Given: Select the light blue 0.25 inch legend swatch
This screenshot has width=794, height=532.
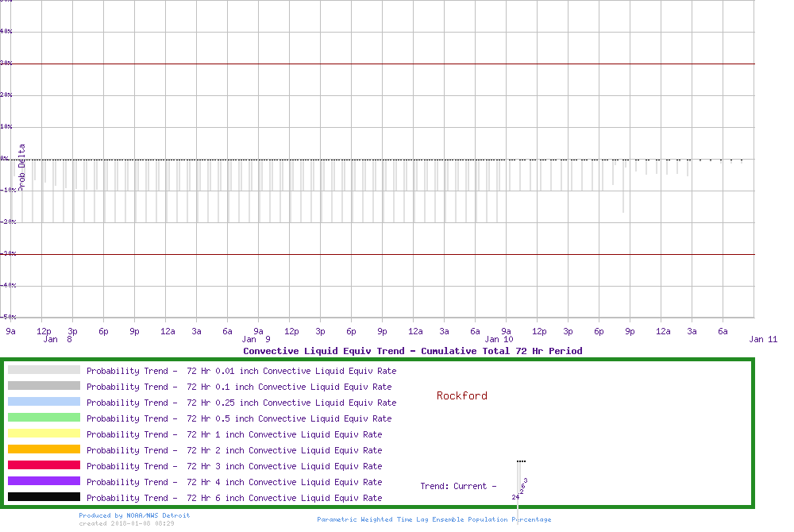Looking at the screenshot, I should point(44,402).
